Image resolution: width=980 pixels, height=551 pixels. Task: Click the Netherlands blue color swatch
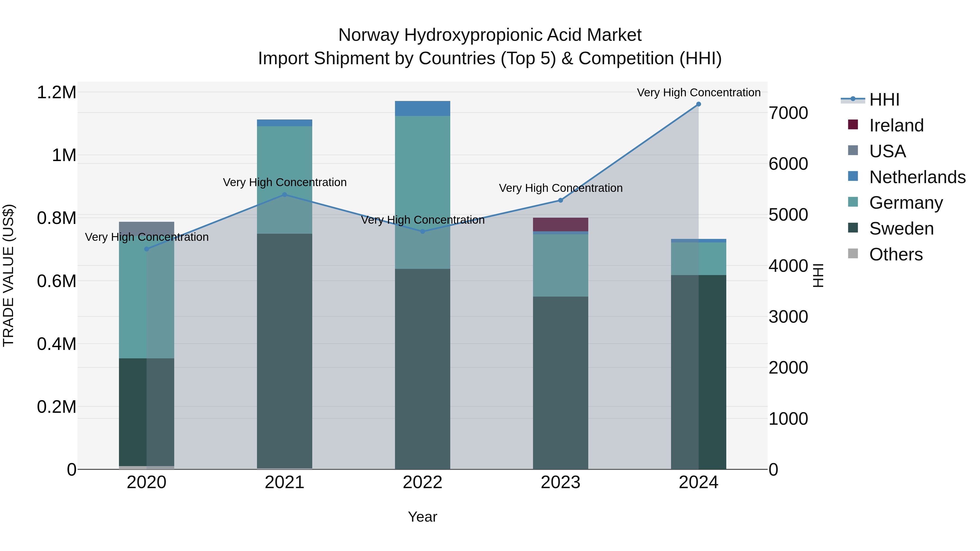853,176
